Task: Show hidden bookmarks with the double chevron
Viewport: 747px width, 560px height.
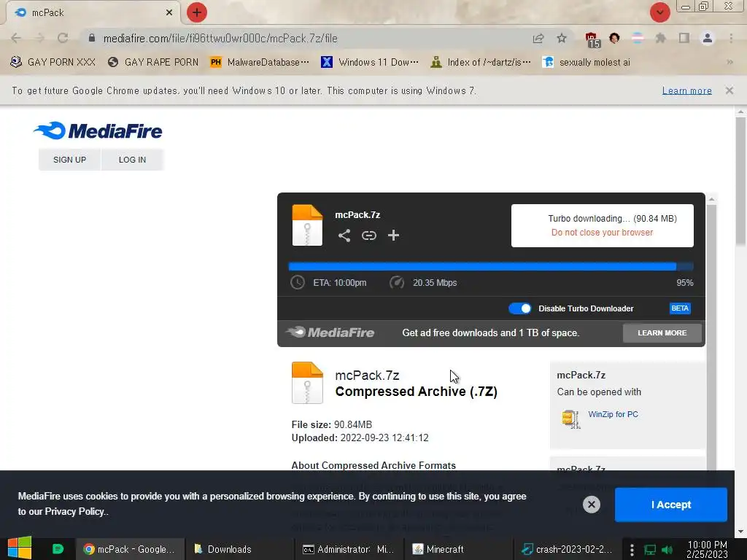Action: pyautogui.click(x=729, y=63)
